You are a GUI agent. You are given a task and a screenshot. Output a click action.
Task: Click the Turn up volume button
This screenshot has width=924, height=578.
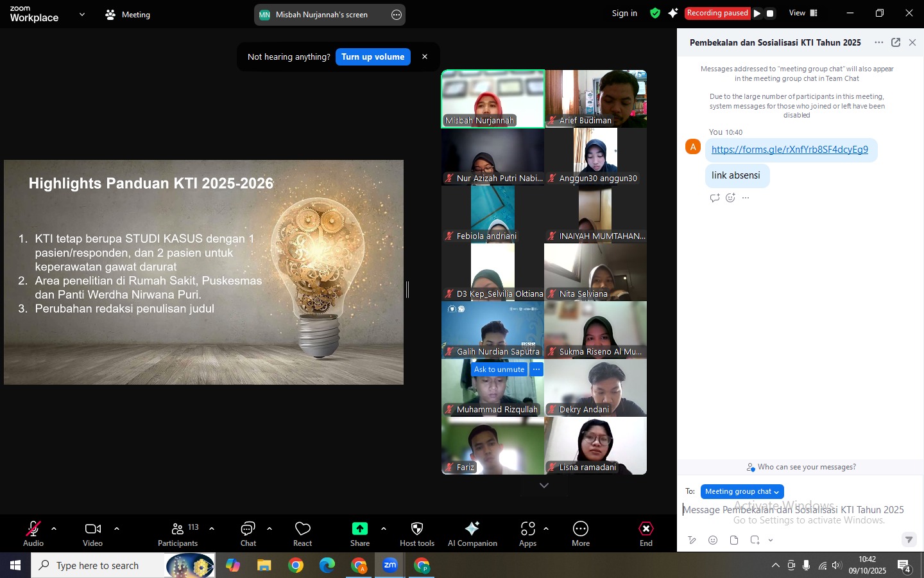373,57
